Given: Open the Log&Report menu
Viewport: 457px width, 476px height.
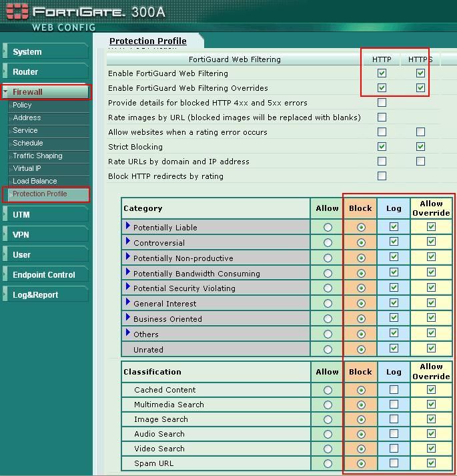Looking at the screenshot, I should pyautogui.click(x=46, y=295).
